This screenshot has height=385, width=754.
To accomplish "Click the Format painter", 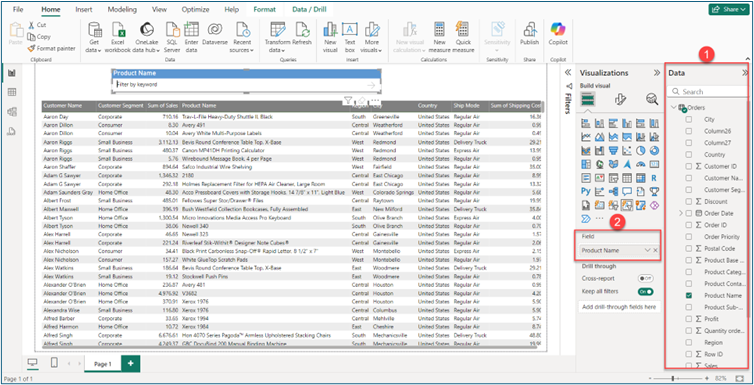I will coord(51,48).
